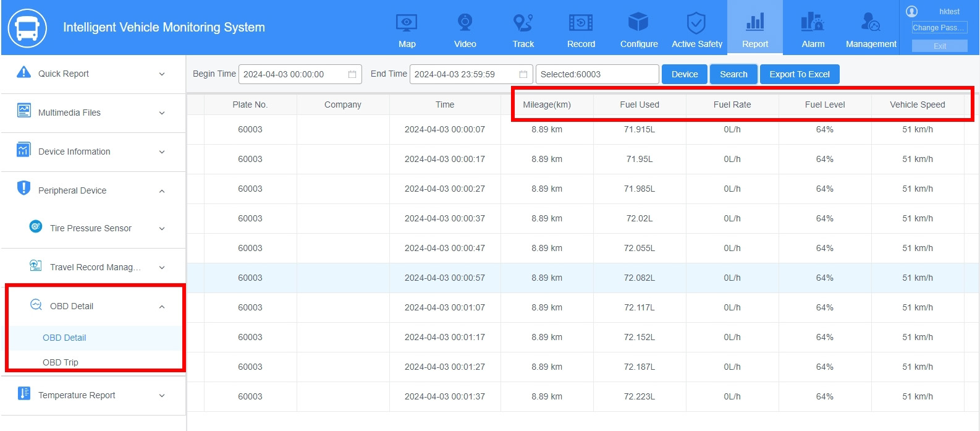Click the Begin Time input field
This screenshot has width=980, height=431.
coord(300,74)
